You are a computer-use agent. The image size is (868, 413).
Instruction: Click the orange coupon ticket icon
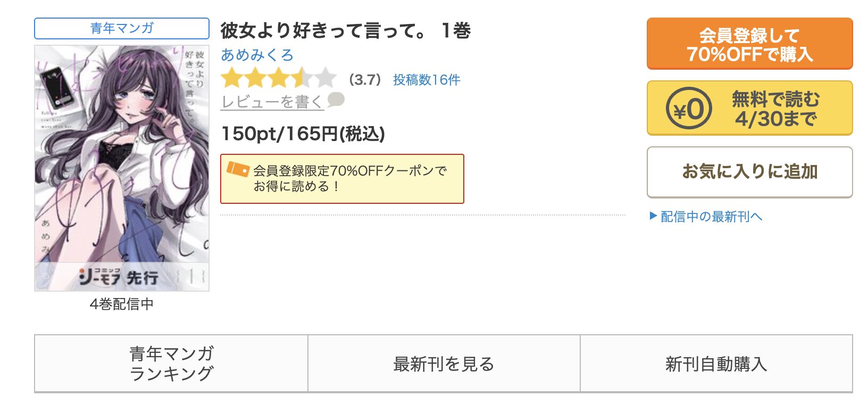(238, 169)
